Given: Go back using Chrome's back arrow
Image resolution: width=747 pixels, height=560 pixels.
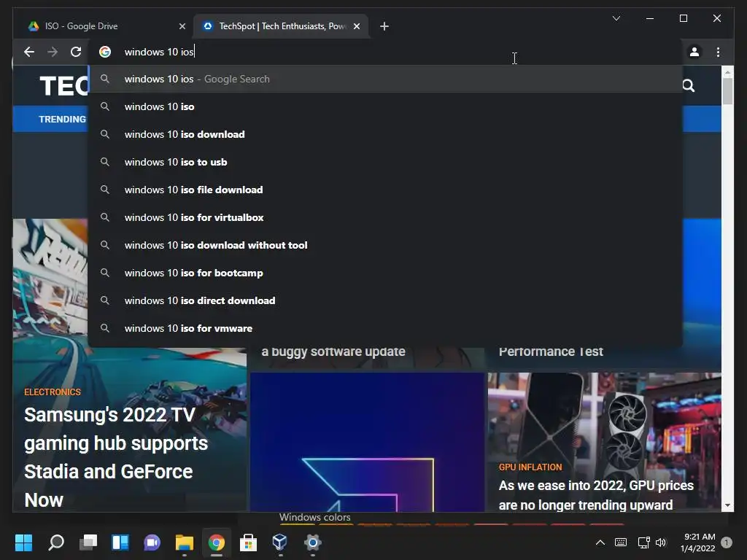Looking at the screenshot, I should pos(29,52).
